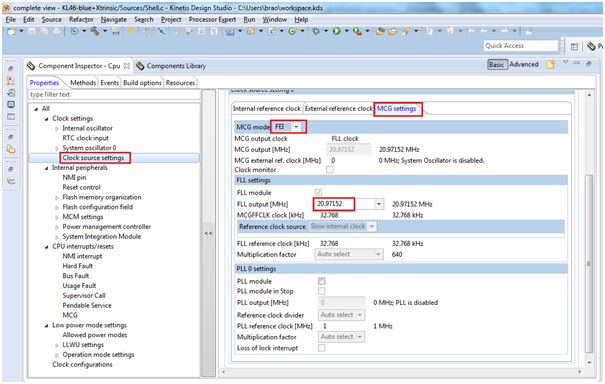Image resolution: width=605 pixels, height=384 pixels.
Task: Open the Component Inspector view menu triangle
Action: coord(566,62)
